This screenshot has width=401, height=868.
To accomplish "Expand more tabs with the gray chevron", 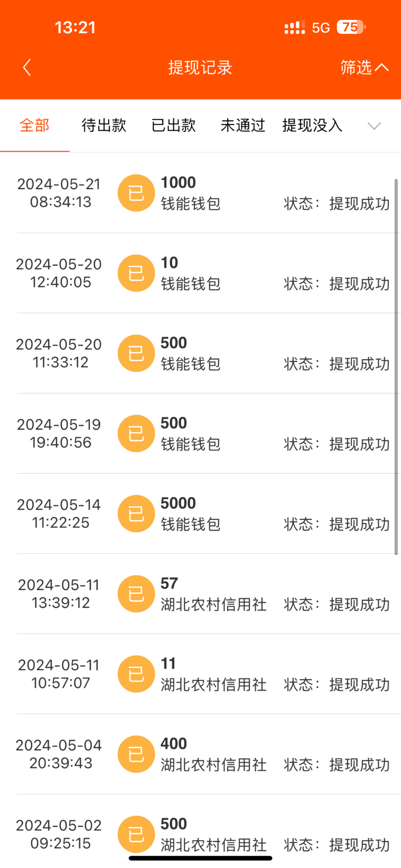I will coord(374,126).
